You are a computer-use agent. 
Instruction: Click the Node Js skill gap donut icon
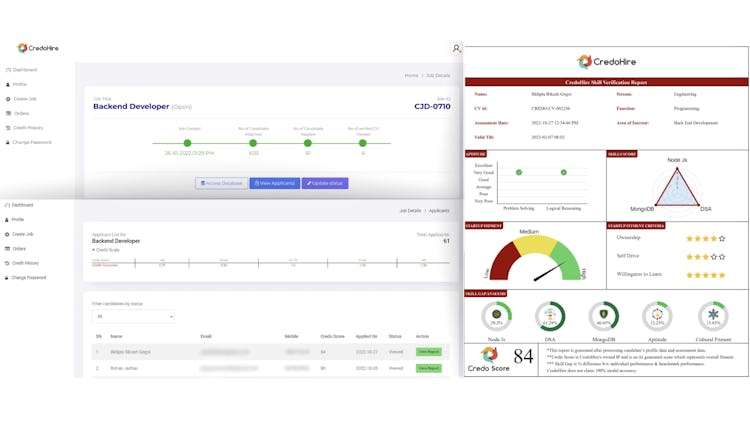(x=496, y=316)
